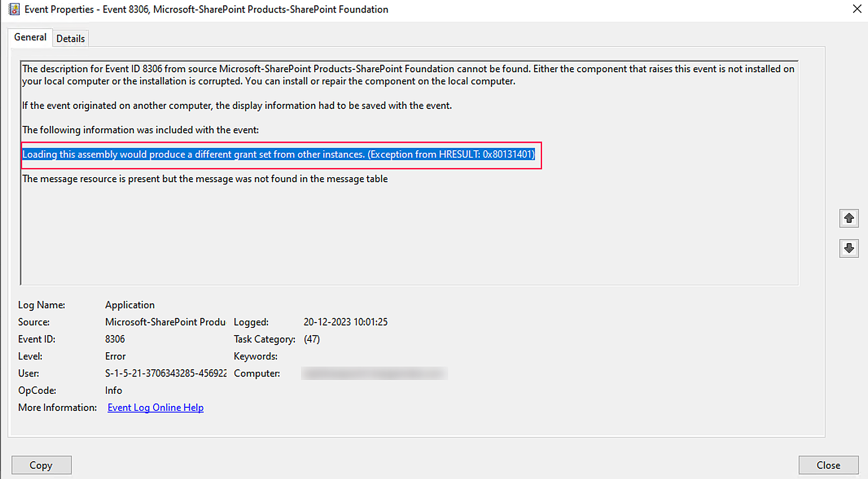
Task: Click the up arrow previous event button
Action: coord(848,218)
